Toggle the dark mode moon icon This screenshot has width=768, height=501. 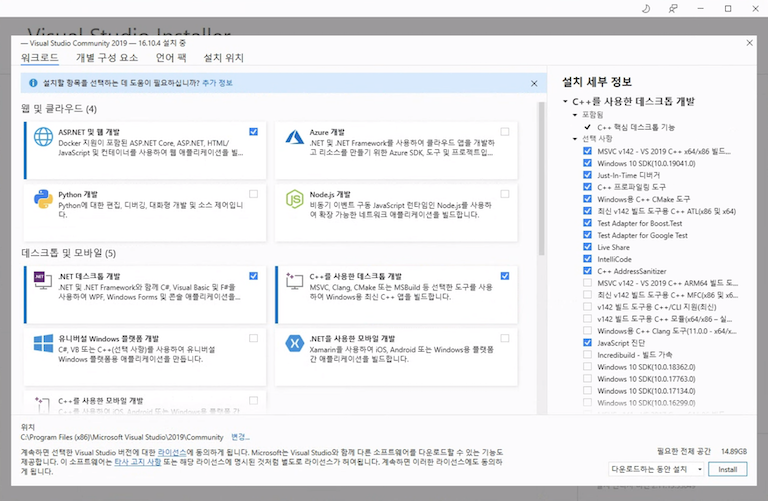coord(646,8)
